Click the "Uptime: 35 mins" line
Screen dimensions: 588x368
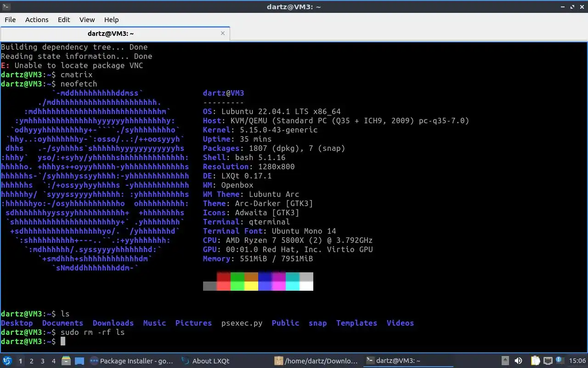click(237, 139)
